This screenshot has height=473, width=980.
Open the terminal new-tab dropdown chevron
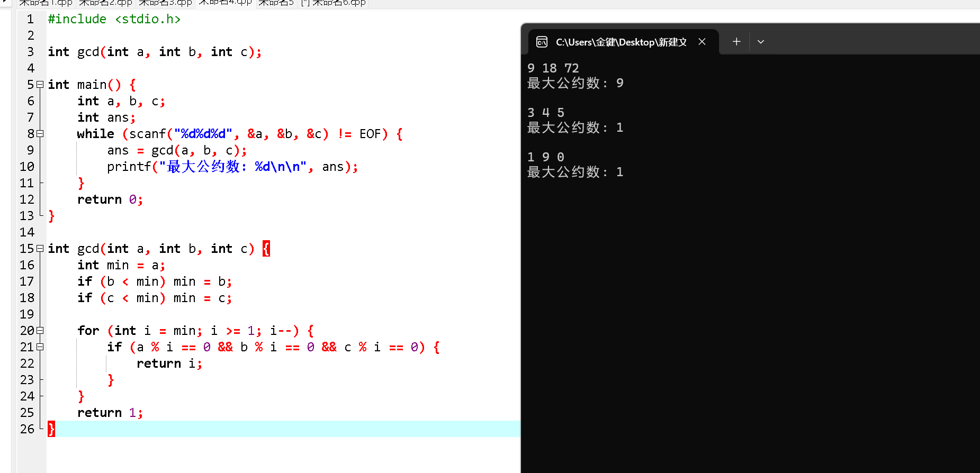pyautogui.click(x=761, y=42)
